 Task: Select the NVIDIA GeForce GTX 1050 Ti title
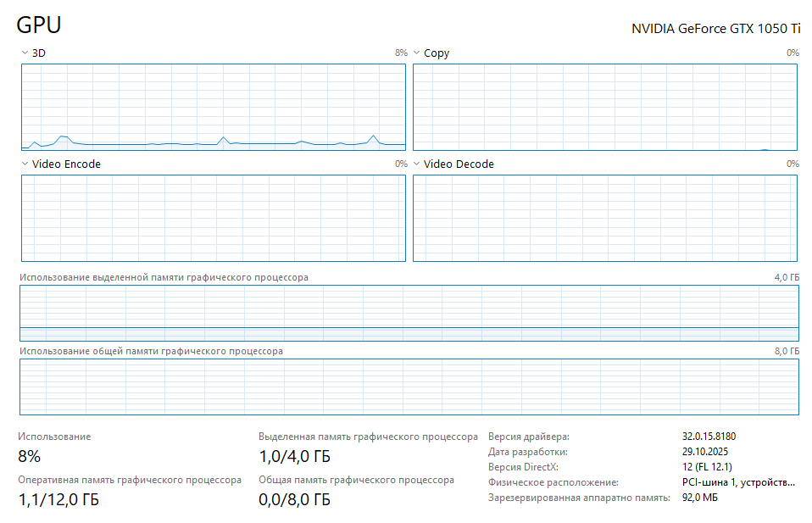715,29
